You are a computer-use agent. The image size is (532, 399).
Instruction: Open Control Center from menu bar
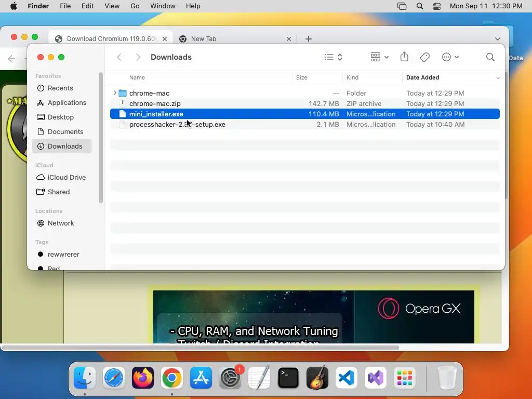point(437,6)
